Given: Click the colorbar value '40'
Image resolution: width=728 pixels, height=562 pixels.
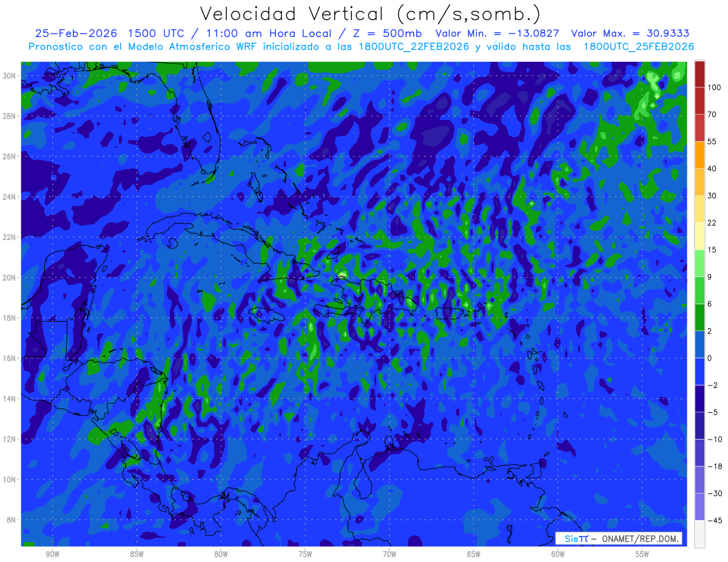Looking at the screenshot, I should [x=712, y=169].
